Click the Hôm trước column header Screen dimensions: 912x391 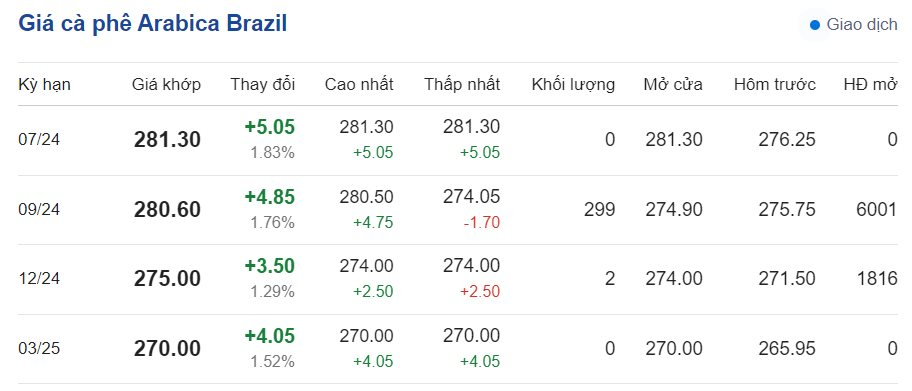pyautogui.click(x=775, y=84)
